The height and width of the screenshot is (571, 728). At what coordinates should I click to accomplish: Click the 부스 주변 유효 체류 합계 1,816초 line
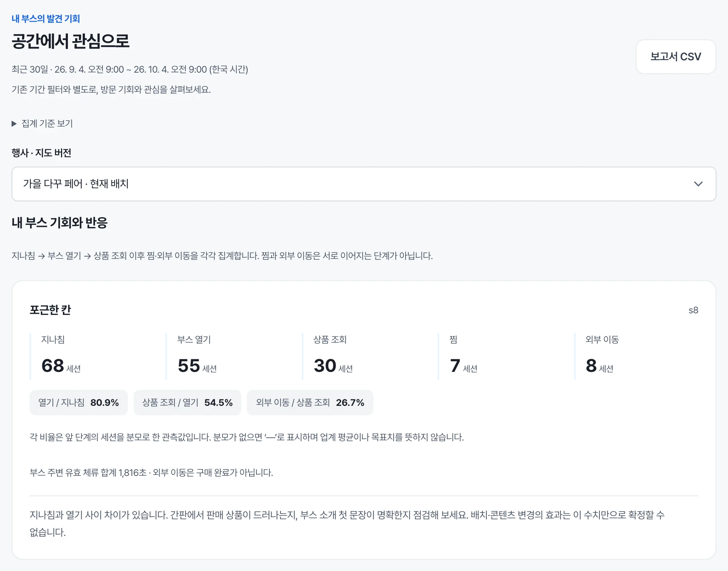click(151, 473)
